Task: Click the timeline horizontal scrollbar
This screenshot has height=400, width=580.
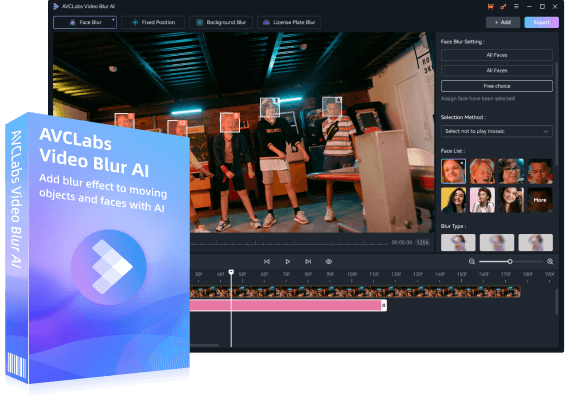Action: coord(204,346)
